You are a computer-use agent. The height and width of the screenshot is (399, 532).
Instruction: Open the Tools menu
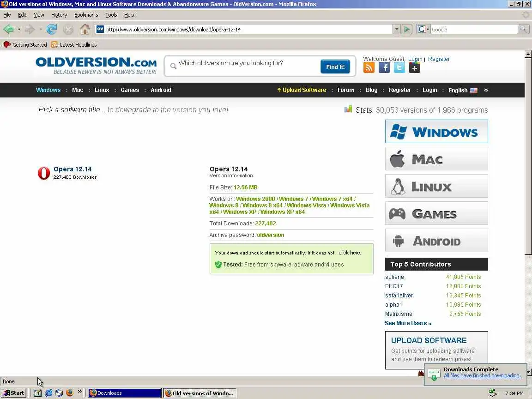[x=111, y=15]
